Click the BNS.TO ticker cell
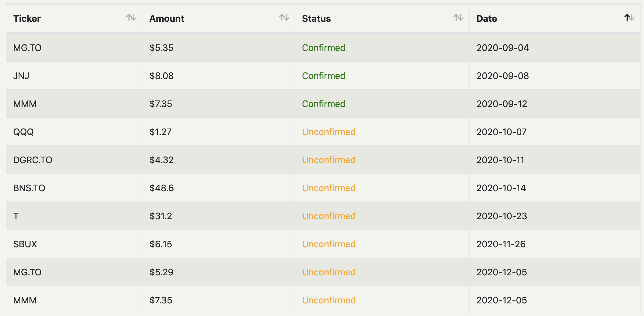 pos(29,188)
